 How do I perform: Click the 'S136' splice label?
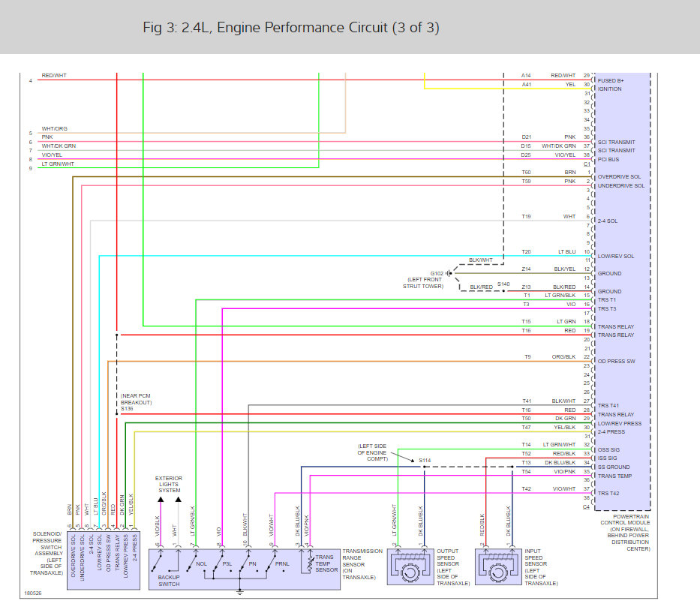[x=127, y=409]
